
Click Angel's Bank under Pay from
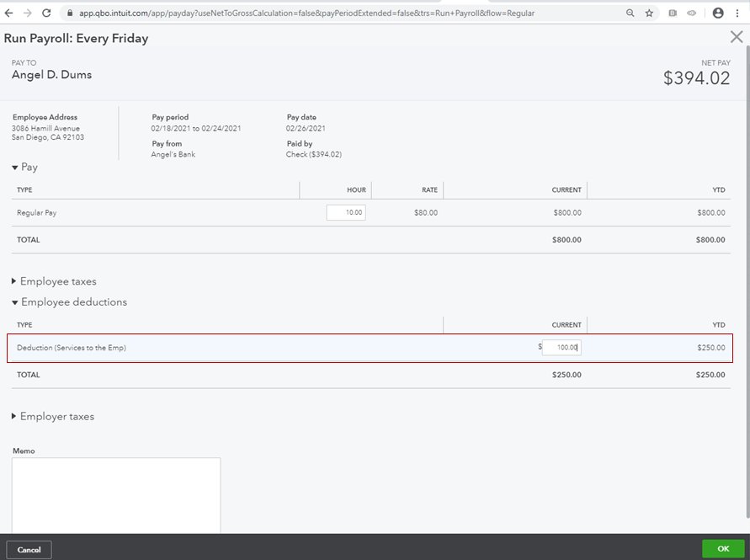pos(173,154)
